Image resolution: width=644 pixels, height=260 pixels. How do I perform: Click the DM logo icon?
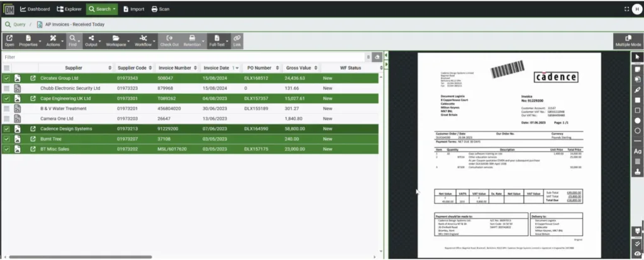click(9, 9)
